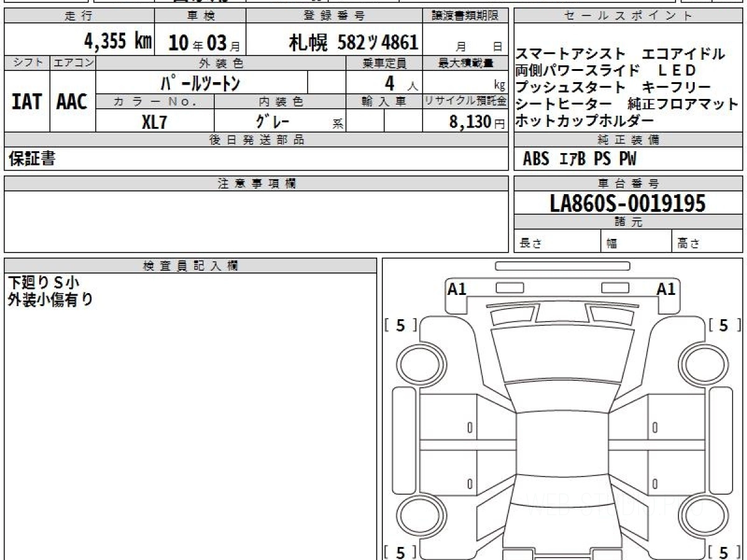Click the right A1 damage mark on diagram
This screenshot has width=747, height=560.
(x=666, y=289)
